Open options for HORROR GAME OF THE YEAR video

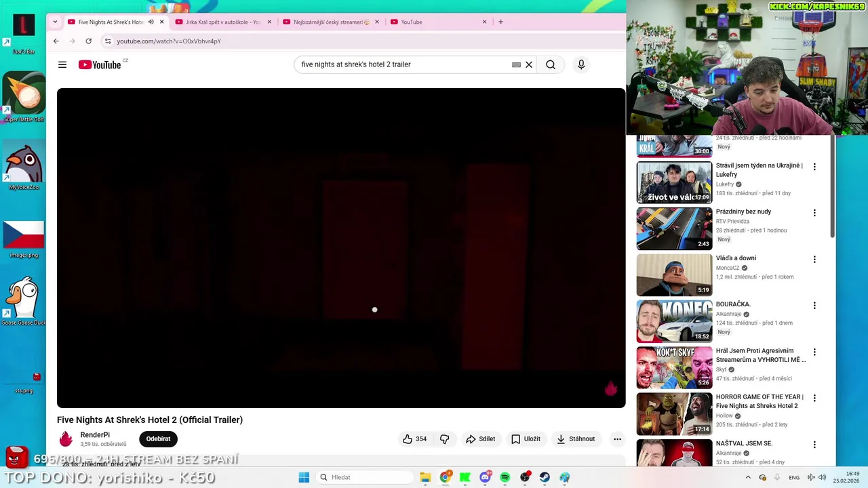click(x=814, y=399)
